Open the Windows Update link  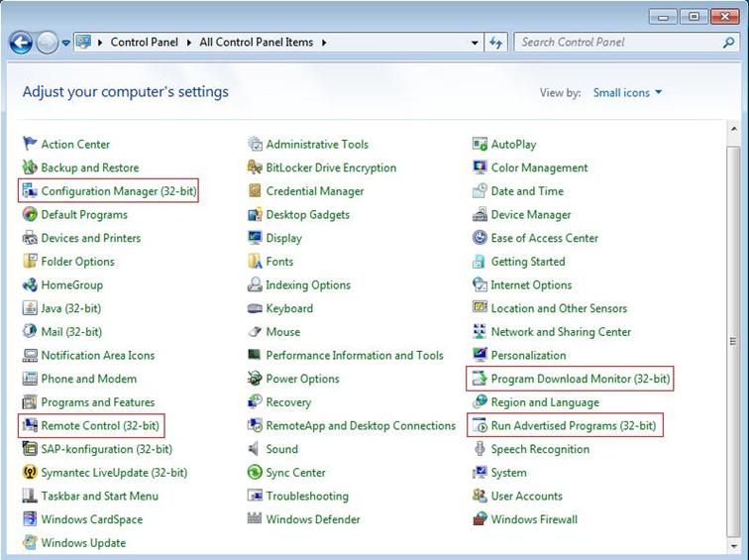point(83,543)
